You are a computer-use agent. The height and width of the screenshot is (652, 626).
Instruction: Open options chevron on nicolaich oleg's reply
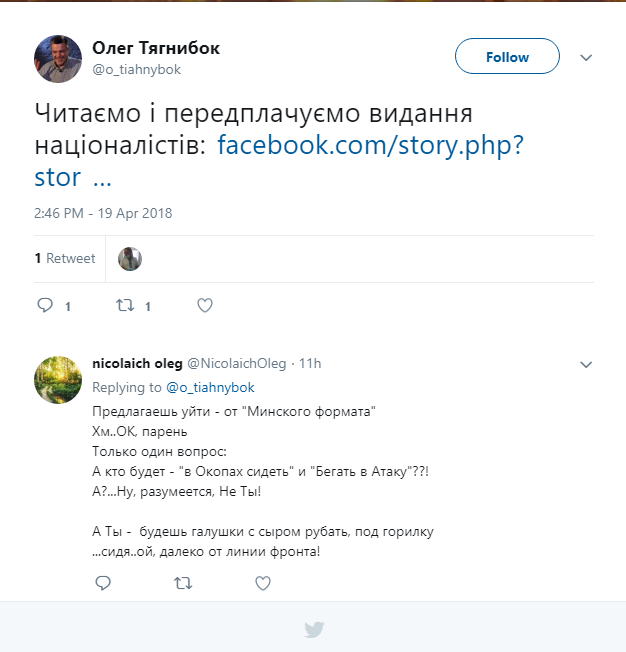(x=587, y=363)
